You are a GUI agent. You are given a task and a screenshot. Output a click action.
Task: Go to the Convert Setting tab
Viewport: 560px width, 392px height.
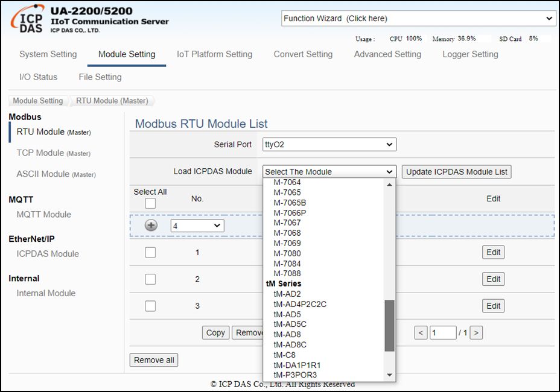pos(303,54)
